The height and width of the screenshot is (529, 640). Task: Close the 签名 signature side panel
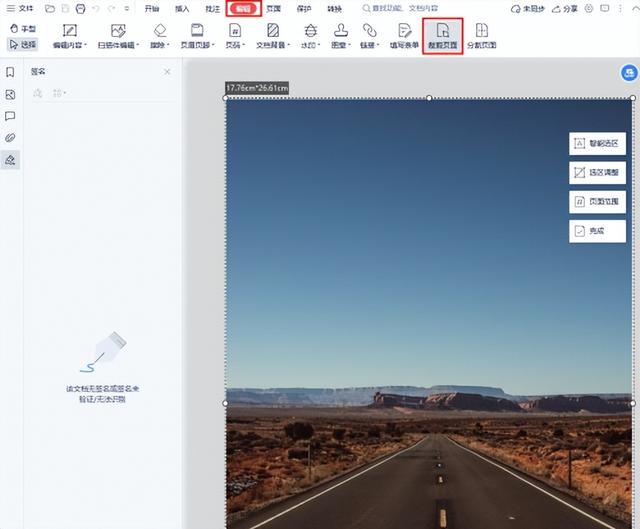(167, 72)
